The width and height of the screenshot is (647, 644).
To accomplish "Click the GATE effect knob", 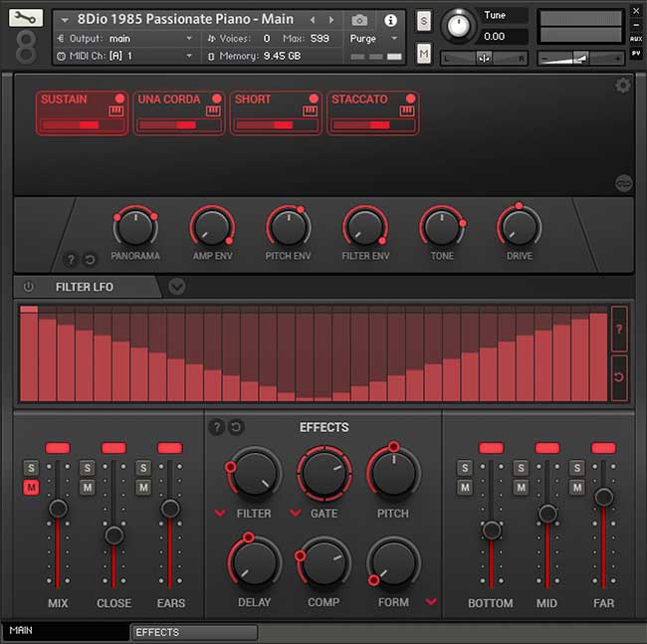I will 324,473.
